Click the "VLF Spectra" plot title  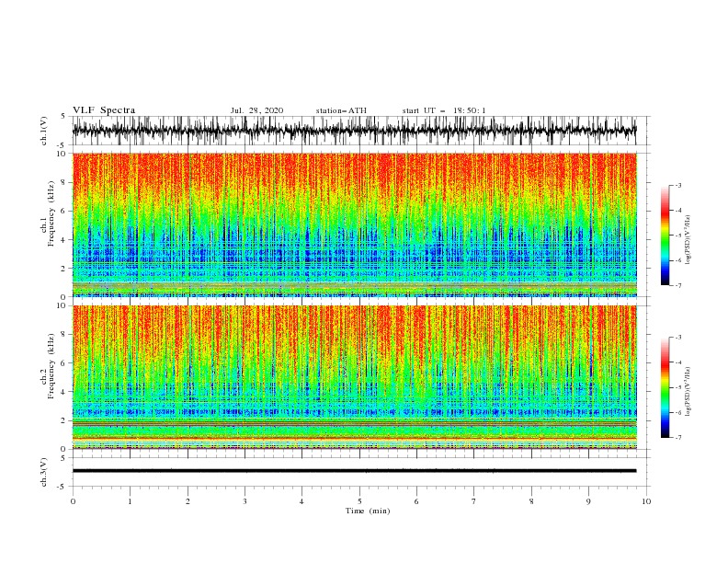click(104, 110)
